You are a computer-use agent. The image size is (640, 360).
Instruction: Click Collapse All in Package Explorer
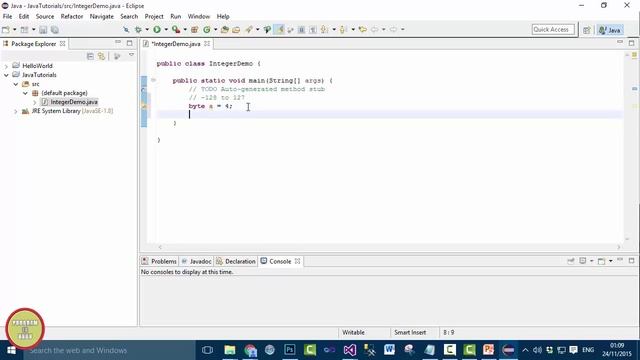click(90, 56)
